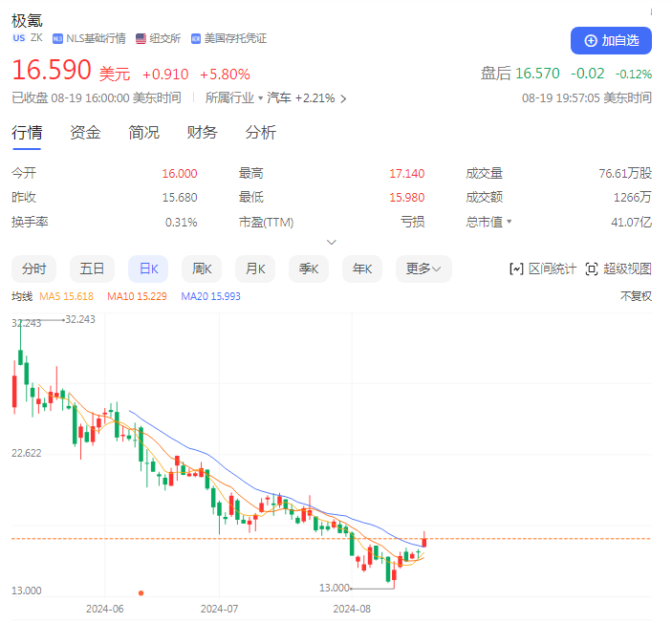Select the 周K chart period
The width and height of the screenshot is (672, 623).
202,269
